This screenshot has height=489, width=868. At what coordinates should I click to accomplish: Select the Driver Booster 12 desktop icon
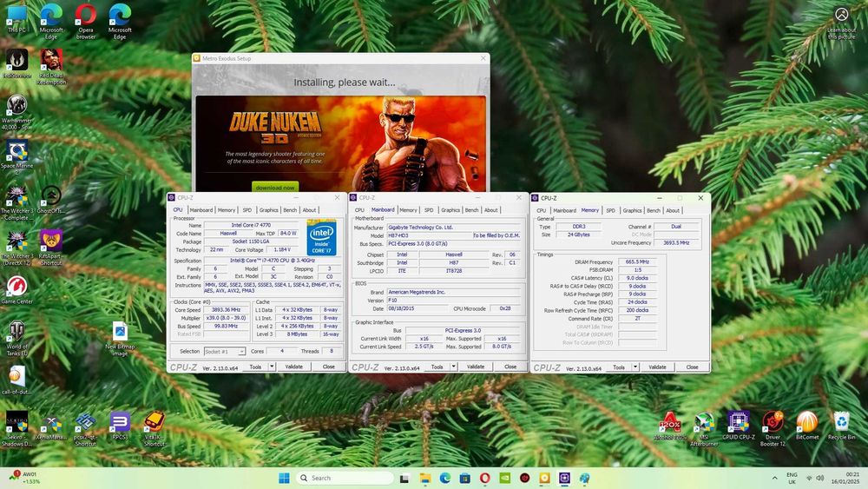click(x=773, y=429)
